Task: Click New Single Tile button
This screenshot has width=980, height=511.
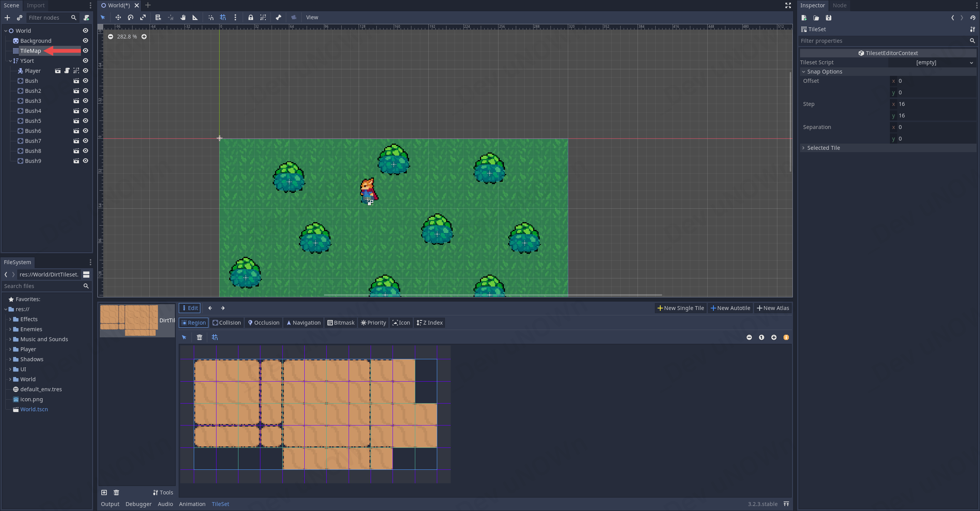Action: tap(681, 308)
